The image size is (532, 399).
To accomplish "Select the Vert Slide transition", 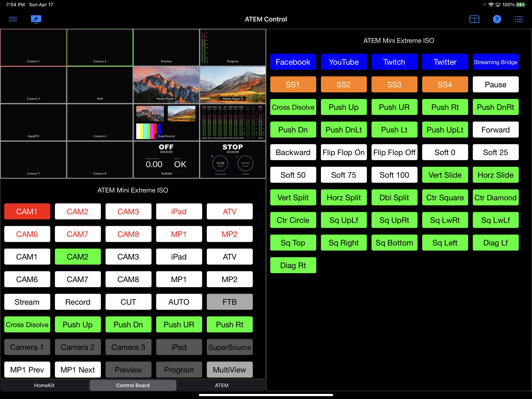I will [x=445, y=175].
